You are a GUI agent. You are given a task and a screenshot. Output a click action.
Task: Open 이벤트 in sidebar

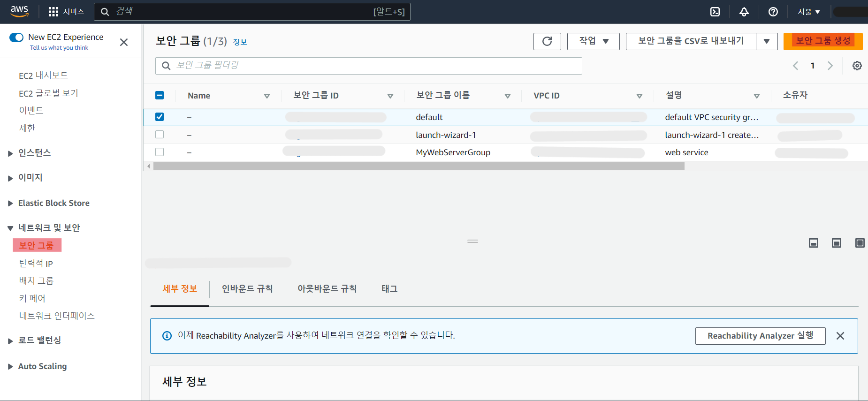(31, 110)
